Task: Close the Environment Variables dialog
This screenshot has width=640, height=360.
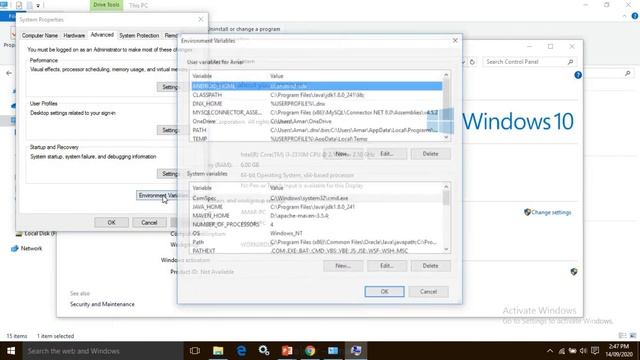Action: (455, 40)
